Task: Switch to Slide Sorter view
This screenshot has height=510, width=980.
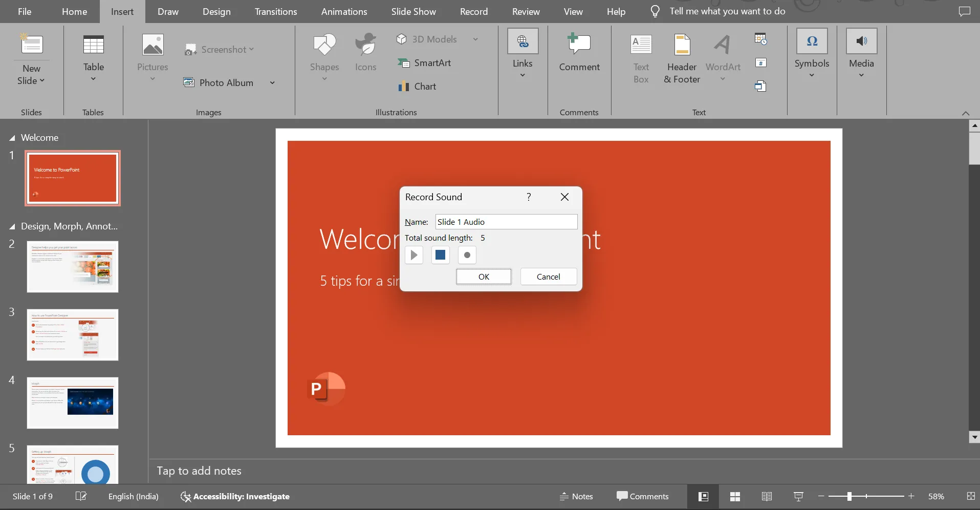Action: (x=735, y=496)
